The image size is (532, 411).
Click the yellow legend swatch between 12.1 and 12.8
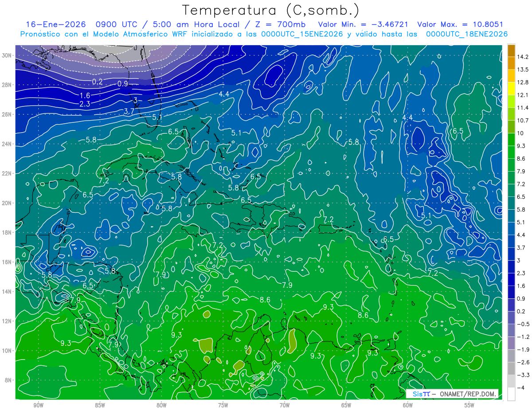pyautogui.click(x=511, y=89)
